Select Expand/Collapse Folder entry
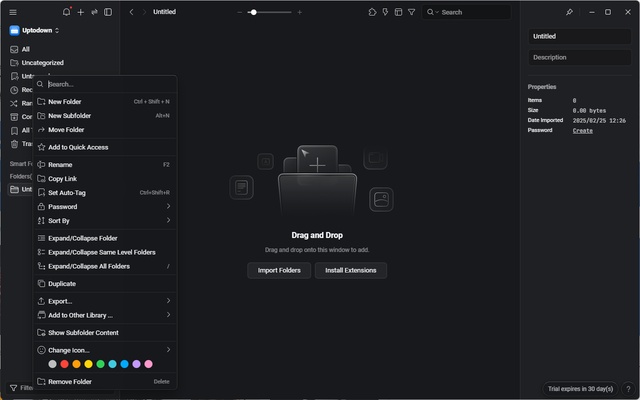The height and width of the screenshot is (400, 640). coord(105,238)
